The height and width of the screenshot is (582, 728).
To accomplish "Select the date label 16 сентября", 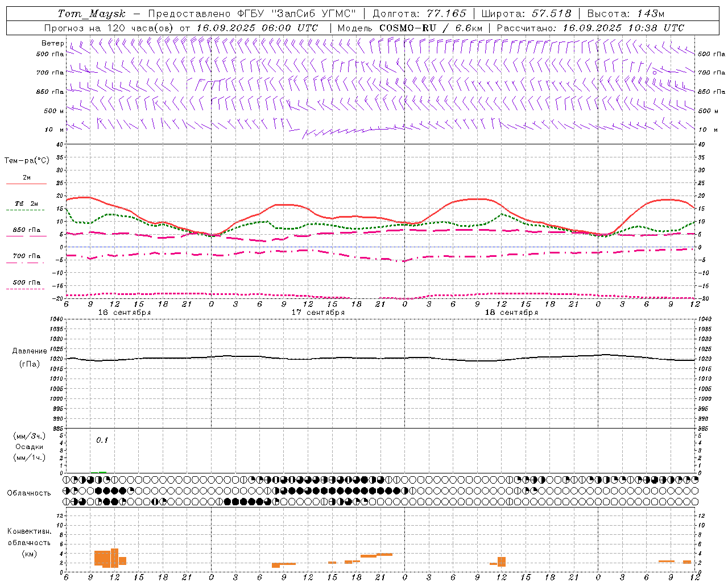I will (125, 313).
